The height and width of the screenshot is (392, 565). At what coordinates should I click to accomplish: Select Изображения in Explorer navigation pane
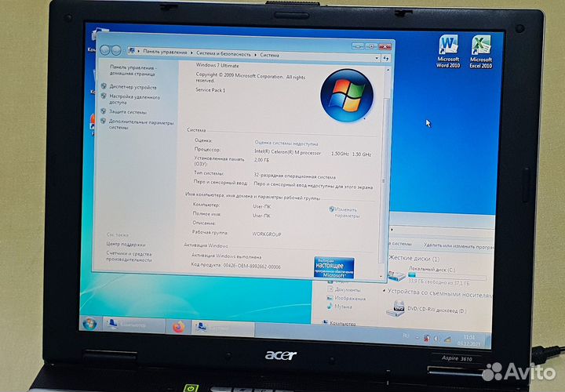pos(348,298)
